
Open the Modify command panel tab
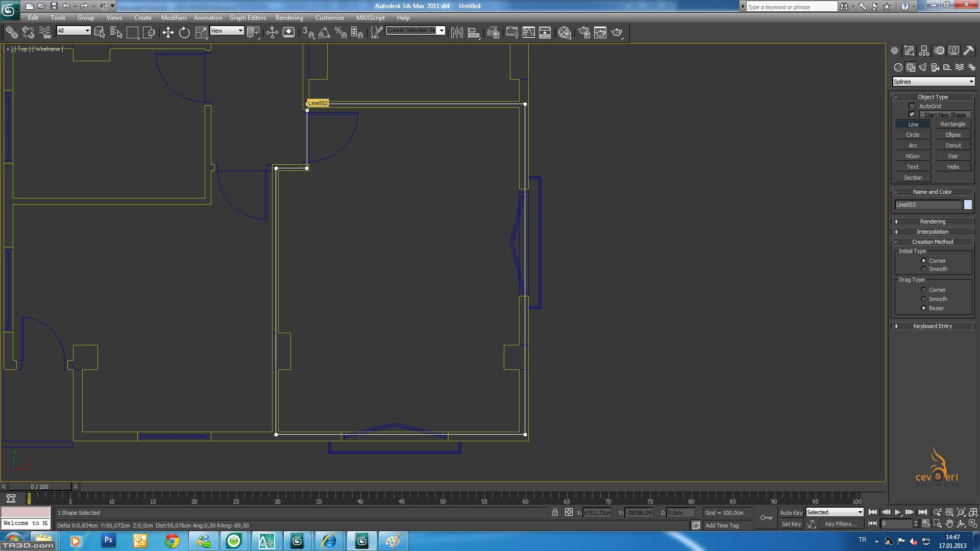click(x=909, y=51)
